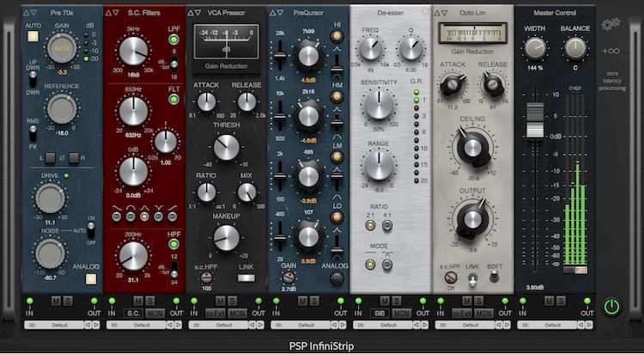This screenshot has height=354, width=644.
Task: Click the S button under PreQursor
Action: pyautogui.click(x=314, y=301)
